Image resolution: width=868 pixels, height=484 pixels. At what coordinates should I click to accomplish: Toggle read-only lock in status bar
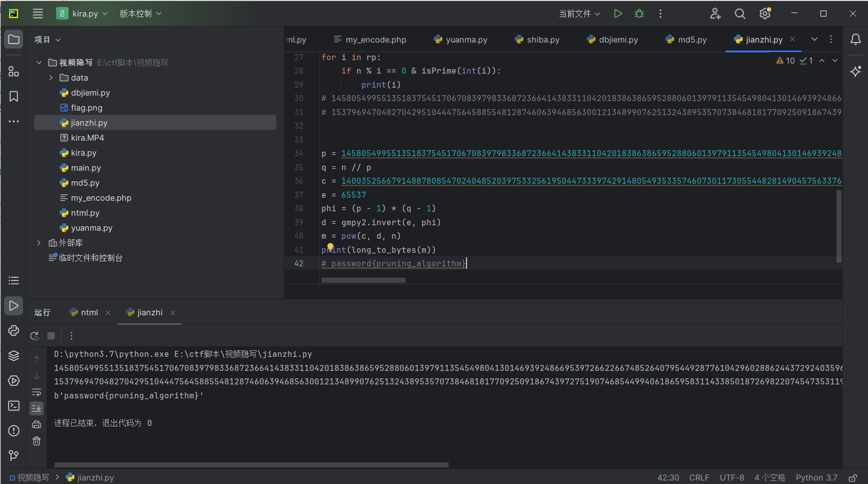(852, 478)
